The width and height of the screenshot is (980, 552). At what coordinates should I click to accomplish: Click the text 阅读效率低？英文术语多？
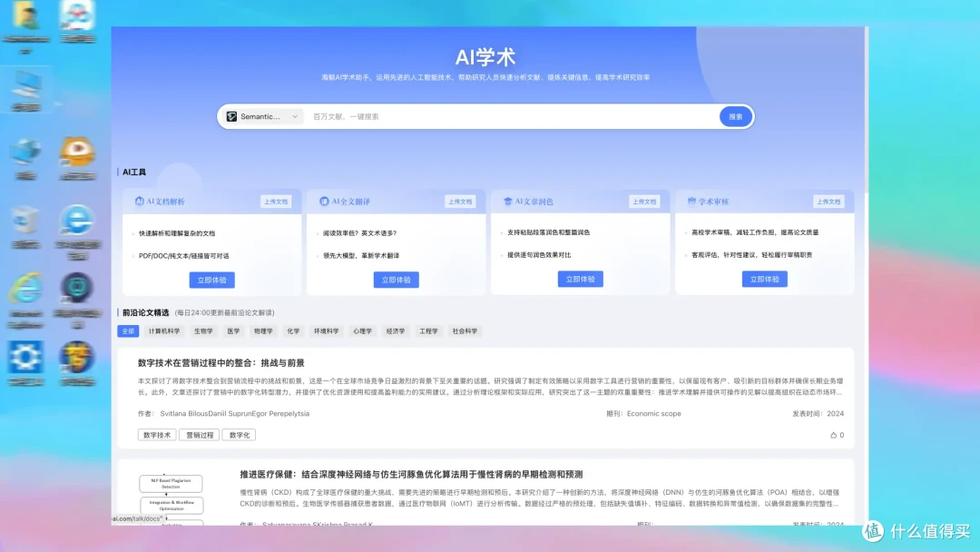[x=360, y=233]
